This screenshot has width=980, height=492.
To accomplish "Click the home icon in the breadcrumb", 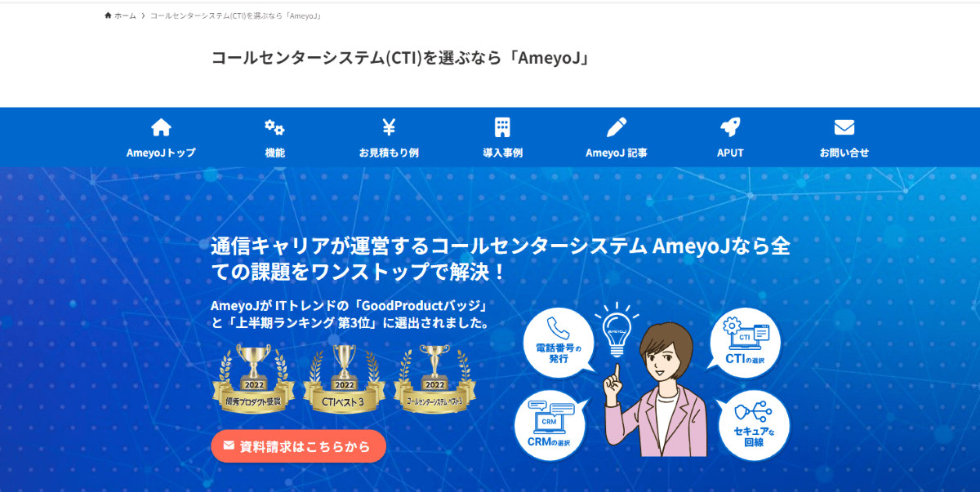I will click(108, 16).
